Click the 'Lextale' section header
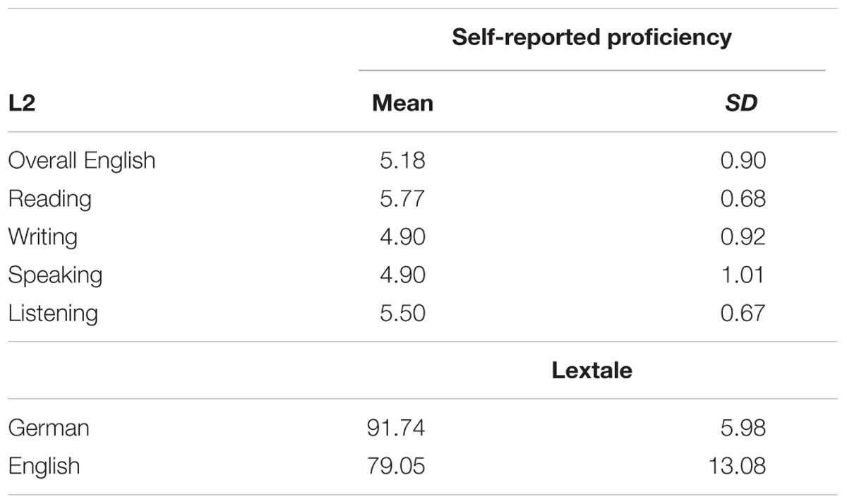 [x=591, y=370]
